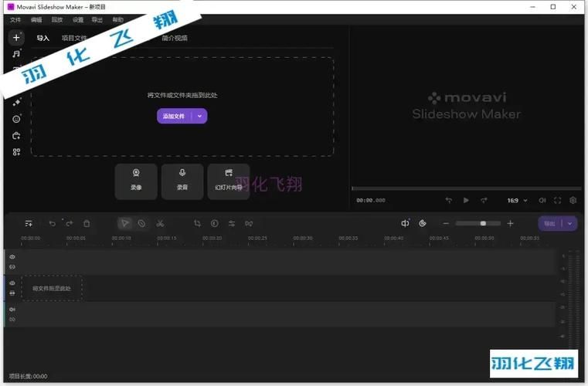The width and height of the screenshot is (588, 386).
Task: Click the project length 00:00 status text
Action: [x=28, y=376]
